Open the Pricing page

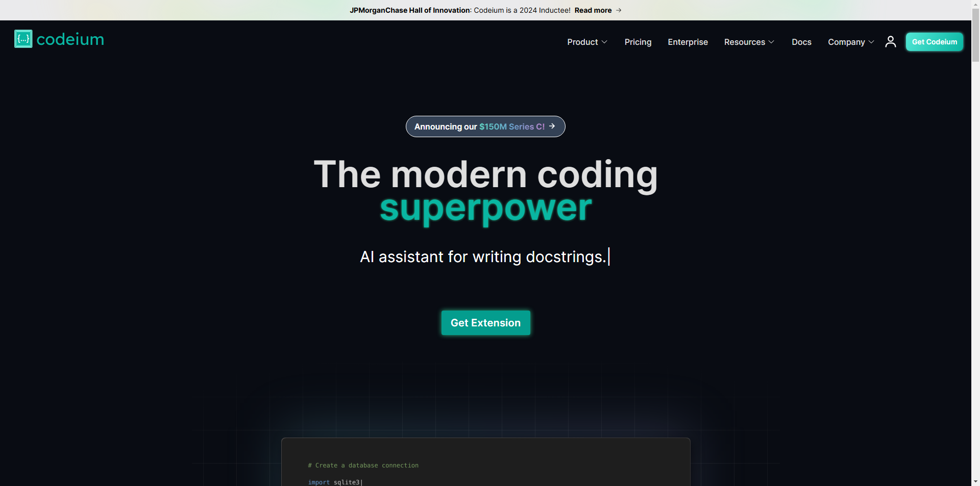(x=638, y=42)
